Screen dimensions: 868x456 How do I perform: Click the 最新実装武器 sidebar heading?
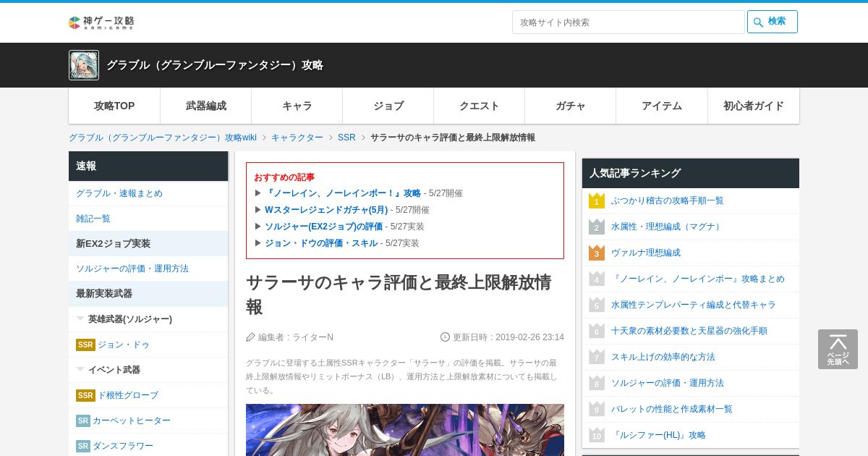(148, 293)
